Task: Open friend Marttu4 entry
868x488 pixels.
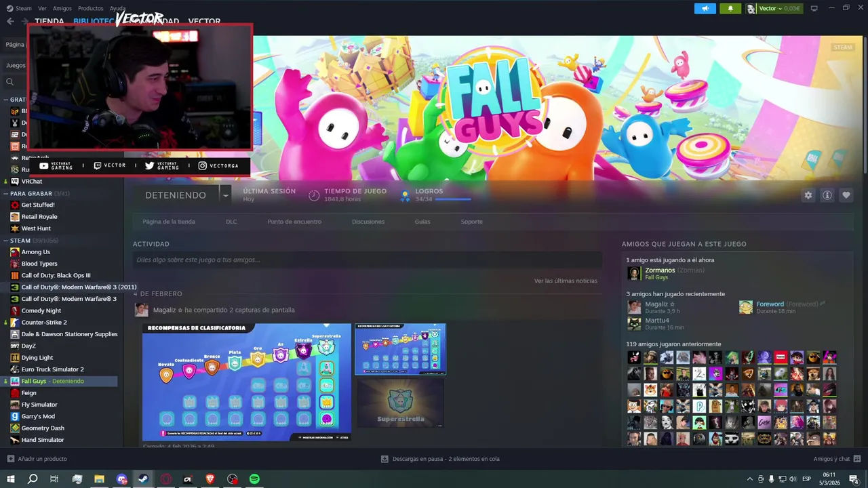Action: pos(656,323)
